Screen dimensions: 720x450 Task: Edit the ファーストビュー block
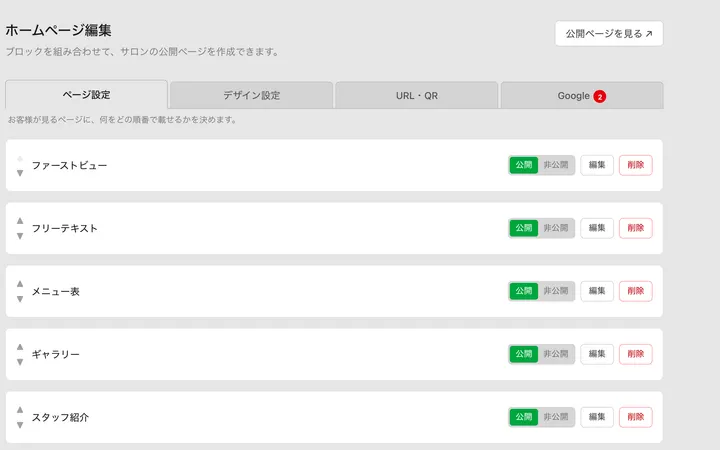597,165
